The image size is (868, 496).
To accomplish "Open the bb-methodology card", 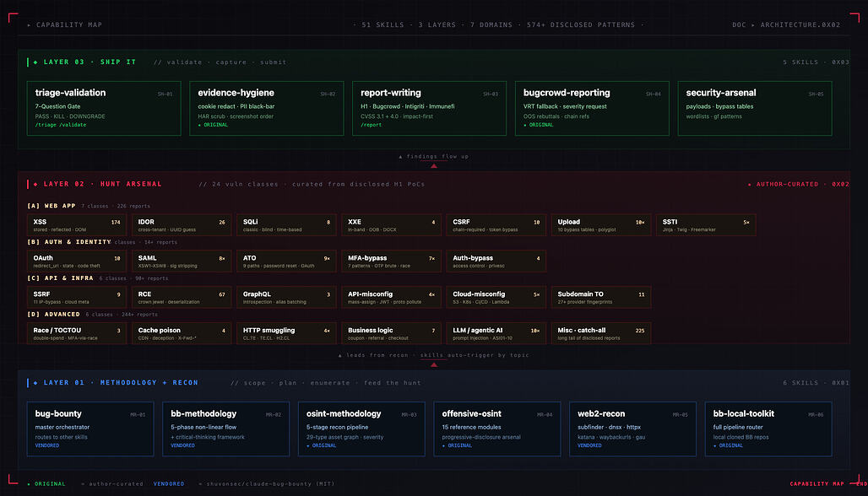I will [225, 429].
